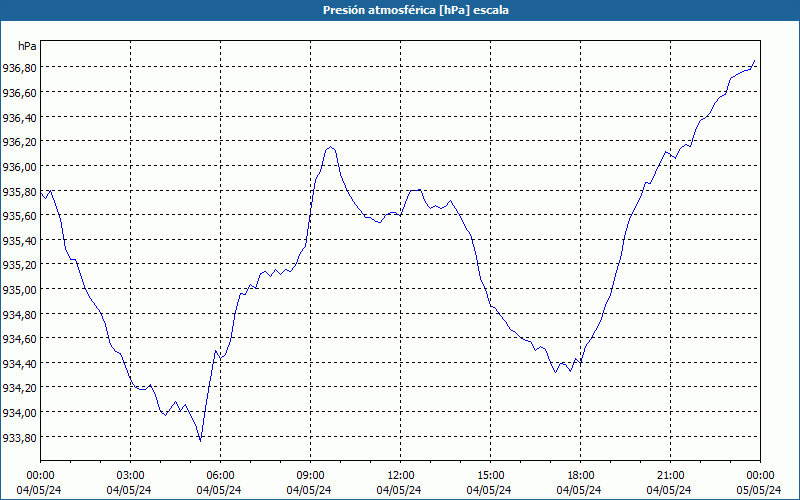This screenshot has width=800, height=500.
Task: Click the chart title 'Presión atmosférica [hPa] escala'
Action: point(416,10)
